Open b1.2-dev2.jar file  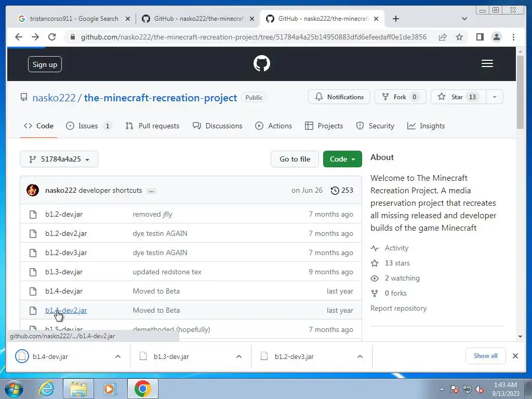click(66, 233)
